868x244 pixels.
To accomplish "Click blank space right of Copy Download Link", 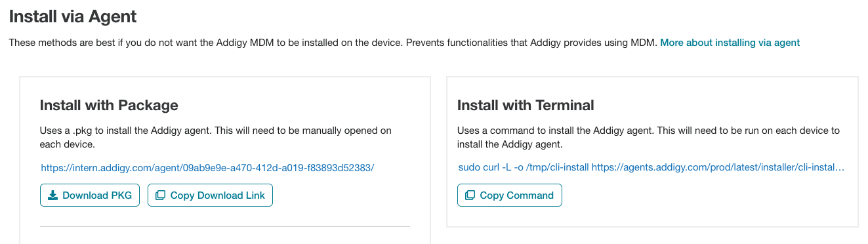I will [x=341, y=195].
